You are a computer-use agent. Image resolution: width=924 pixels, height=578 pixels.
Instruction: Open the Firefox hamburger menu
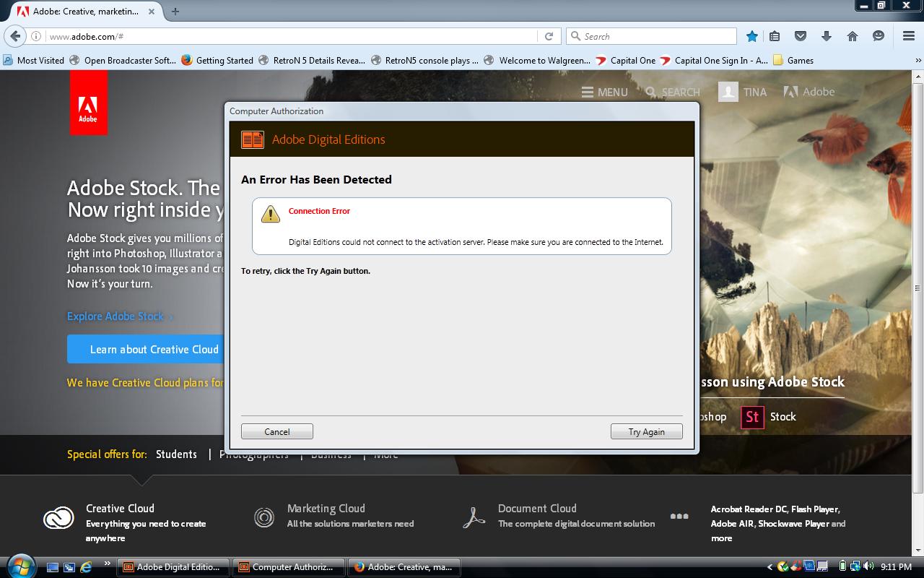[x=909, y=36]
